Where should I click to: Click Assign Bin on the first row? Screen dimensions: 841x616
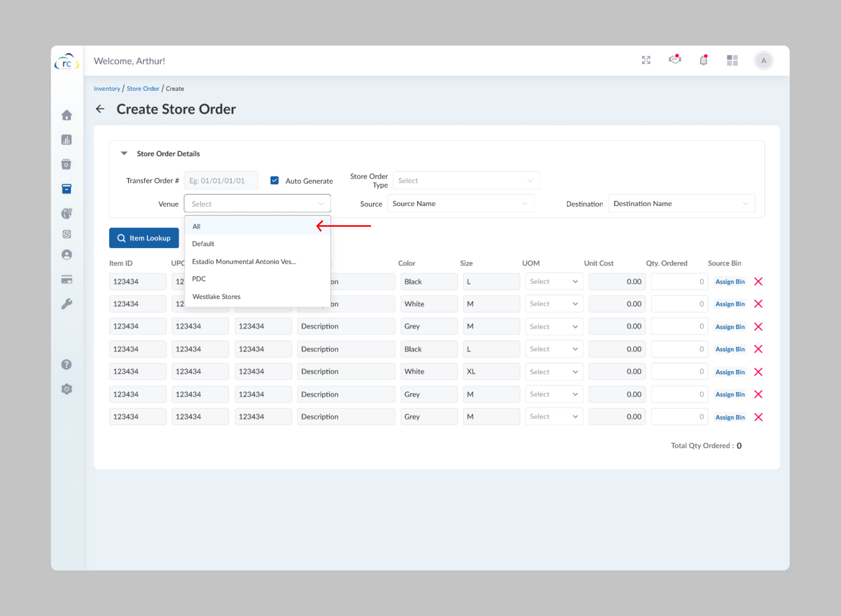(x=730, y=282)
